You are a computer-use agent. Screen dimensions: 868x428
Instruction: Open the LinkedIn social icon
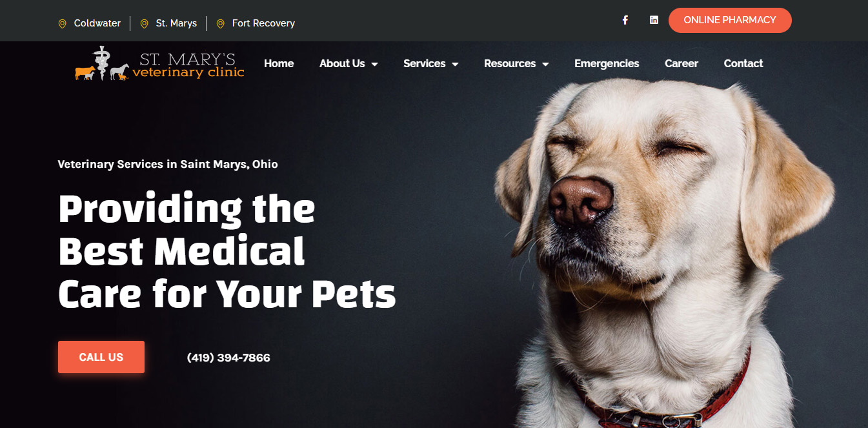click(x=654, y=20)
